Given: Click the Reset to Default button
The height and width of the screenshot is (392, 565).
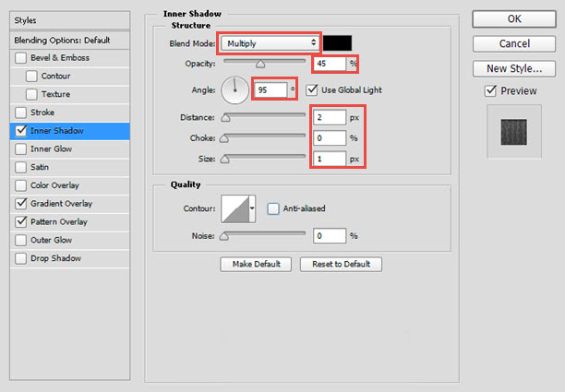Looking at the screenshot, I should pos(341,264).
